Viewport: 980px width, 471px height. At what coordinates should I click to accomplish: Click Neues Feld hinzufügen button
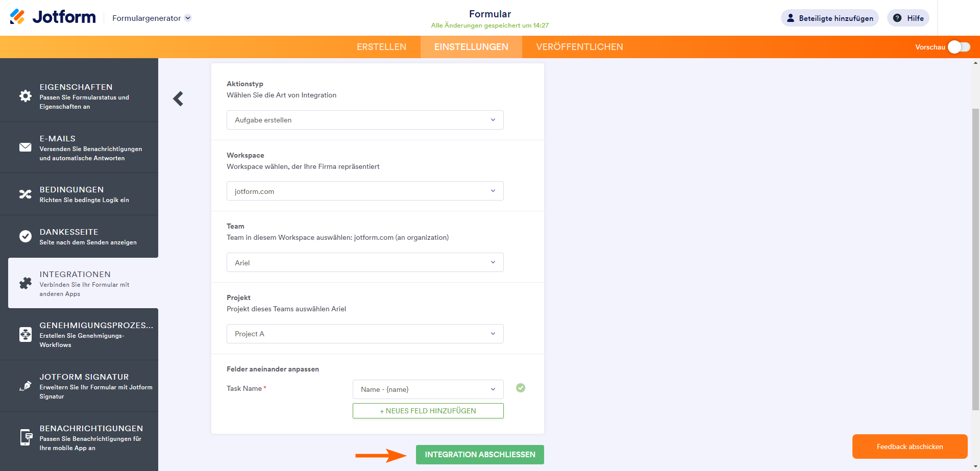tap(428, 411)
